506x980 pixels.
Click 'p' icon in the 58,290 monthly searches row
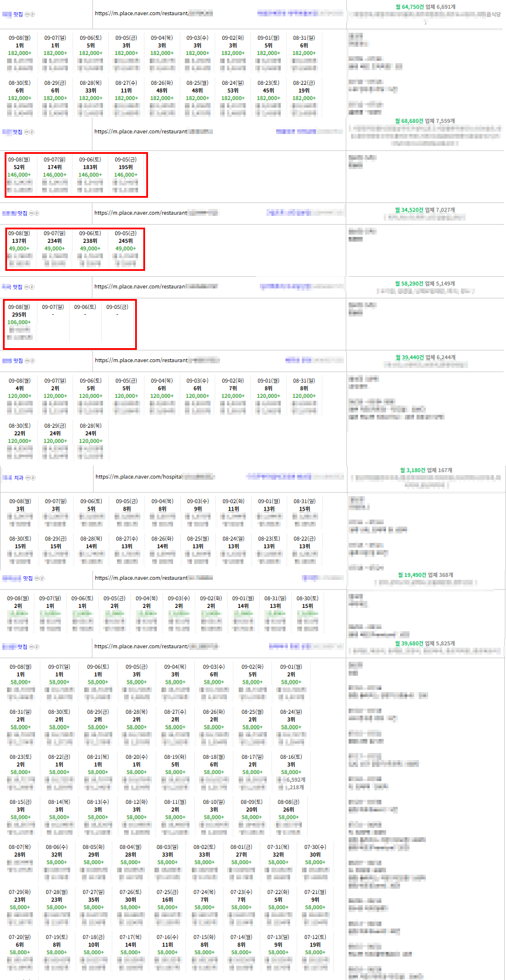[x=32, y=287]
